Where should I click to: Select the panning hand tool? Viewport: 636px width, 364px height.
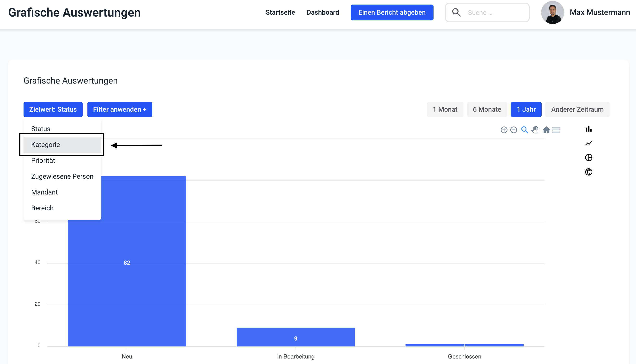(x=535, y=130)
